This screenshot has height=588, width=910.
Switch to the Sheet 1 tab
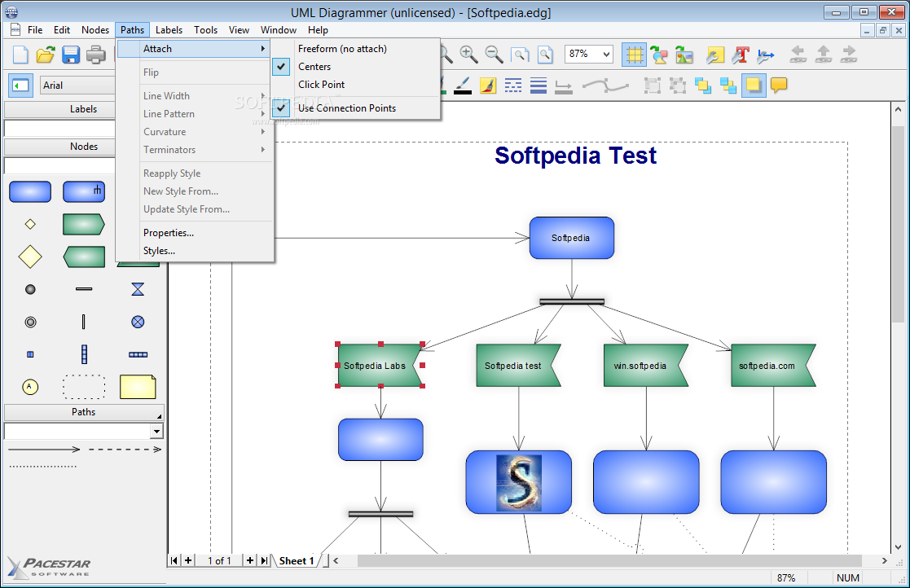coord(297,561)
